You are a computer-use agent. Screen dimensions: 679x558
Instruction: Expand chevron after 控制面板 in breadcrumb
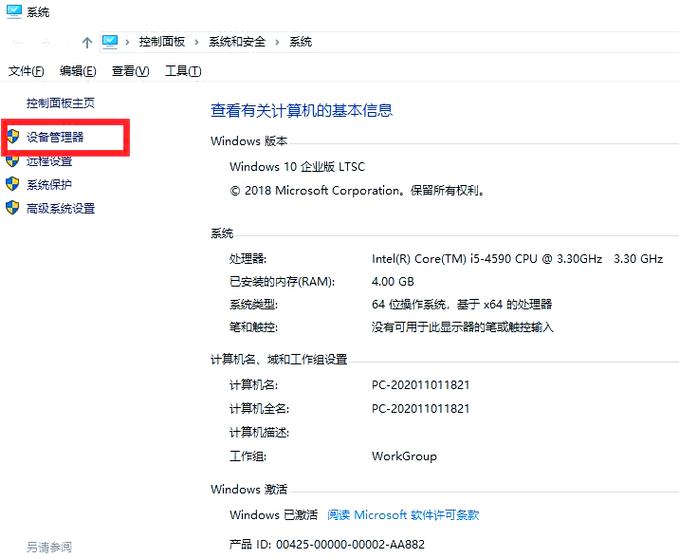197,42
